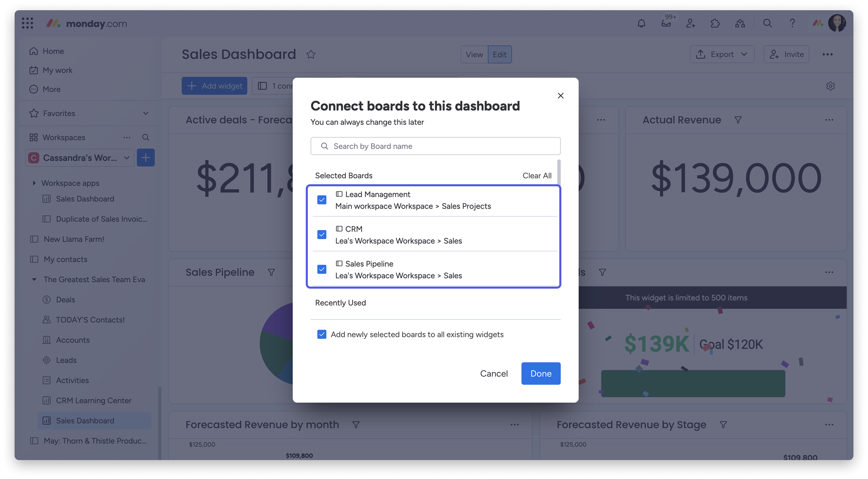The height and width of the screenshot is (479, 868).
Task: Click the sidebar vertical scrollbar
Action: coord(159,423)
